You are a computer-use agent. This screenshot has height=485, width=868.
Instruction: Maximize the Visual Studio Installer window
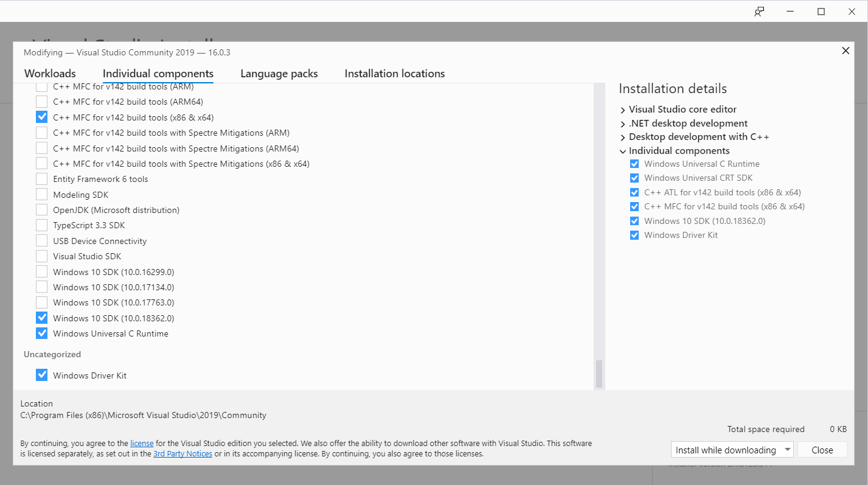tap(821, 12)
